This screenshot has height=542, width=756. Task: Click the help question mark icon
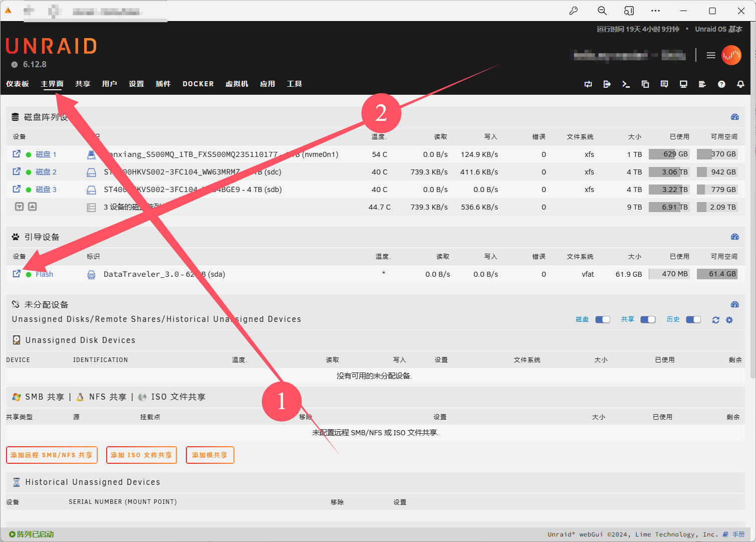tap(721, 84)
